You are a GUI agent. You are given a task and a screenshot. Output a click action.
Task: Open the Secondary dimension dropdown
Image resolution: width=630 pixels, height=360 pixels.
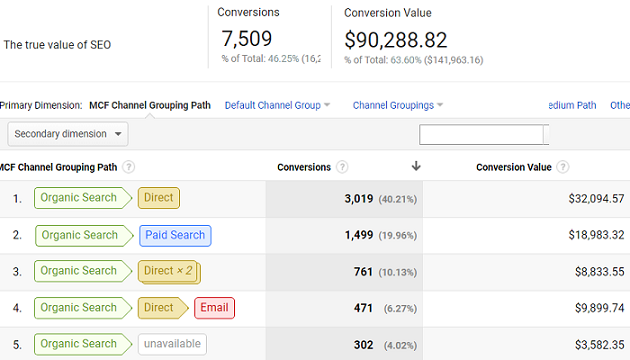point(68,134)
